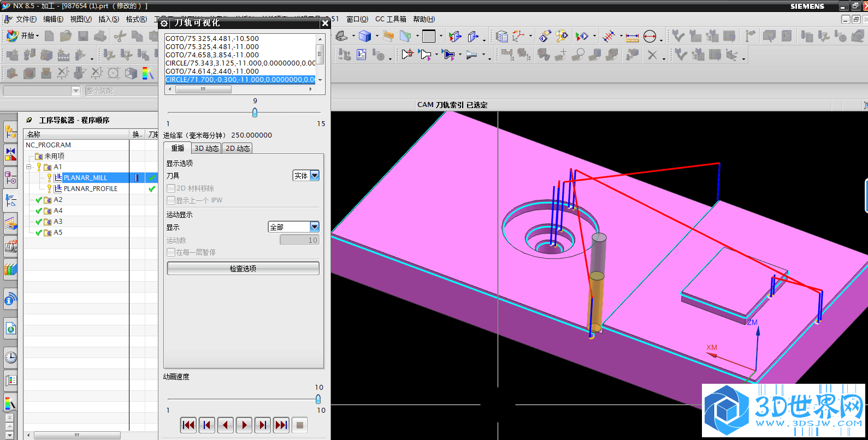Enable 2D 材料移除 checkbox
The image size is (868, 440).
pos(171,188)
